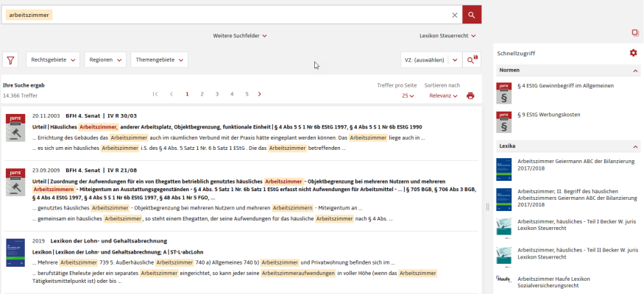Open the Regionen filter dropdown
This screenshot has height=294, width=644.
(x=105, y=60)
